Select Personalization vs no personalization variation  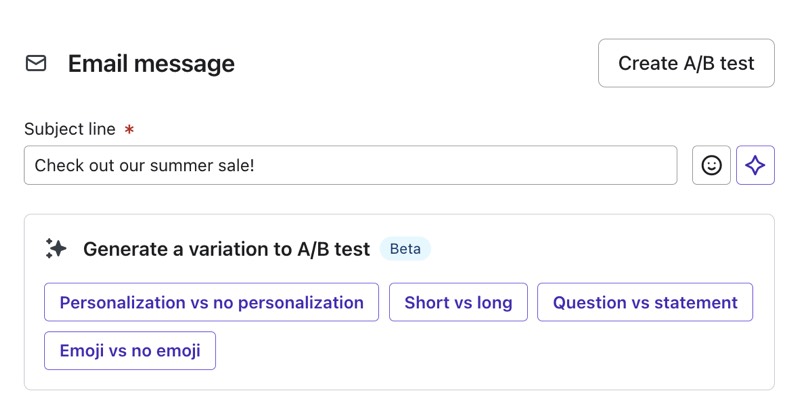point(211,302)
